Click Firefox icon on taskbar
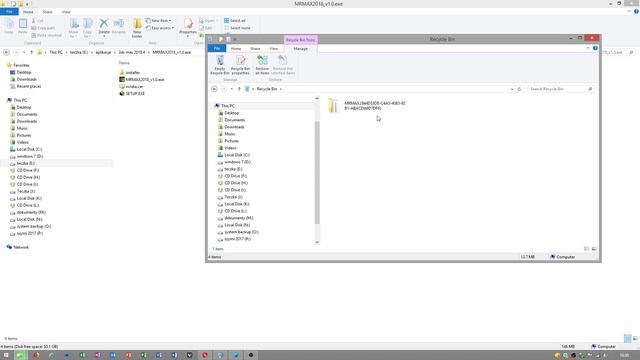Viewport: 640px width, 360px height. pyautogui.click(x=36, y=355)
